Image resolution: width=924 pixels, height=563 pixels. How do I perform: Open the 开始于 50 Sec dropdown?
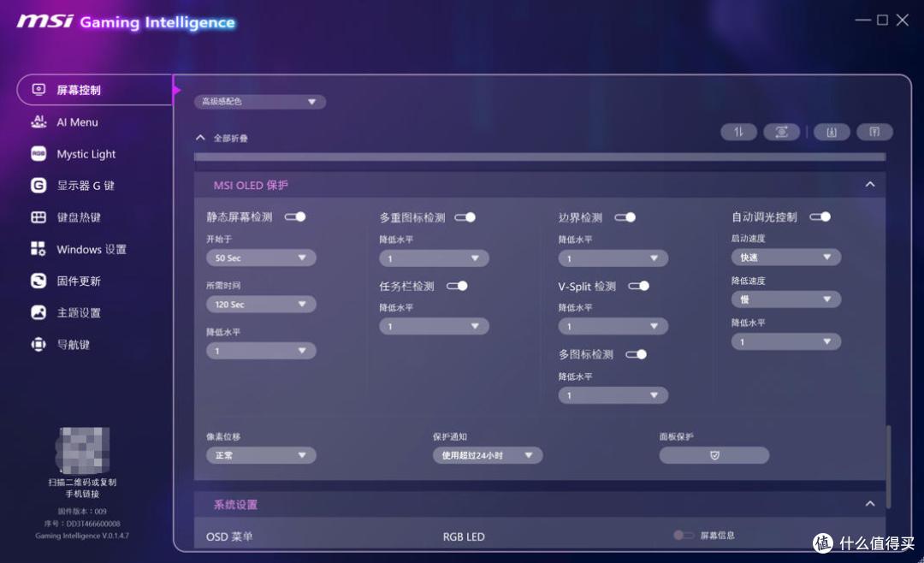point(261,258)
